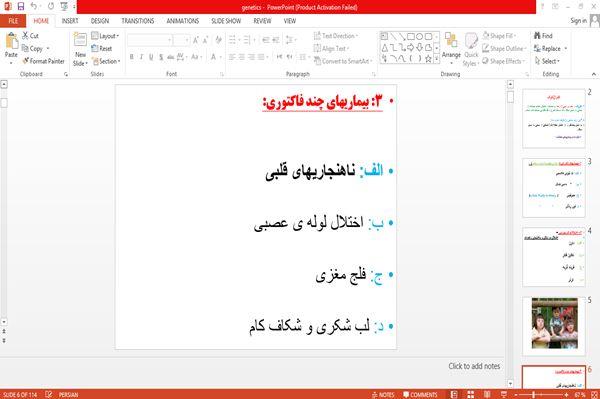The image size is (600, 399).
Task: Select slide 3 thumbnail
Action: point(554,187)
